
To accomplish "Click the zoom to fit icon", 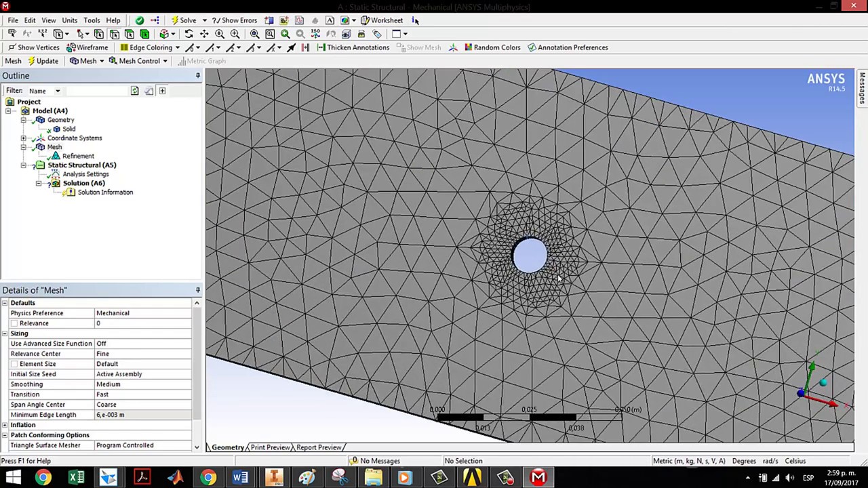I will click(x=255, y=34).
